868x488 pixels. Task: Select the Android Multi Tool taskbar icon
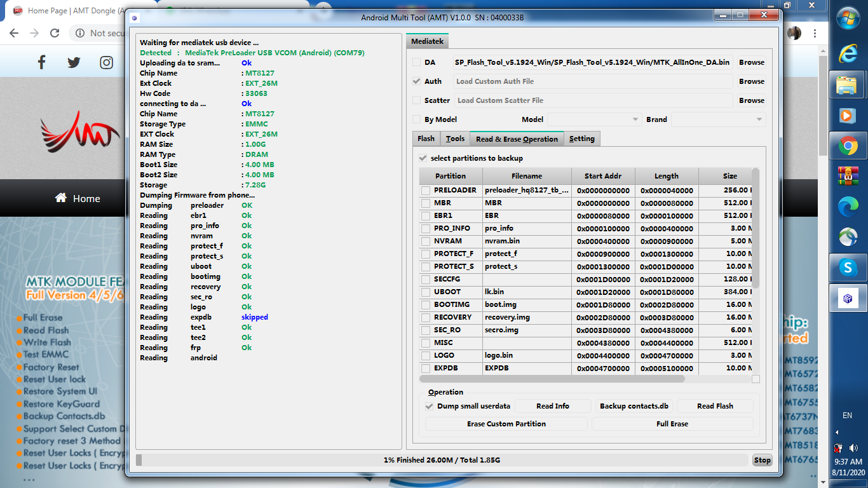[848, 299]
